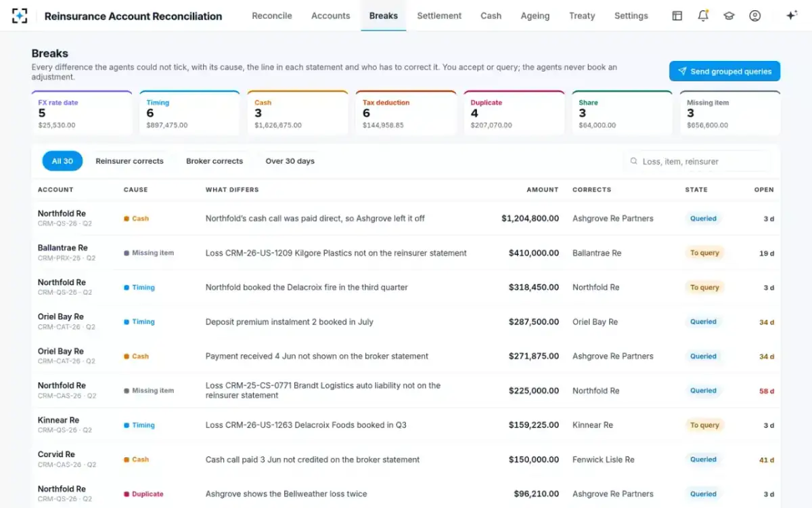
Task: Open Northfold Re $1,204,800.00 break row
Action: 406,218
